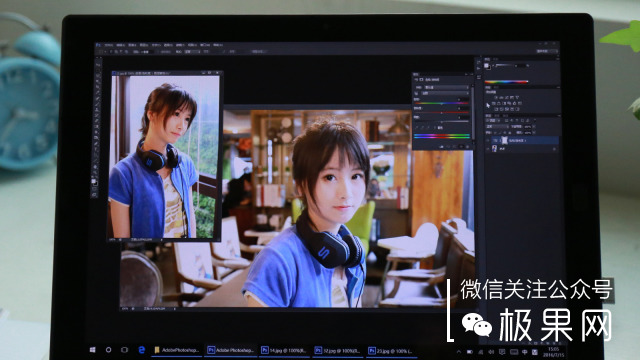Switch to the Channels tab
The width and height of the screenshot is (640, 360).
497,116
